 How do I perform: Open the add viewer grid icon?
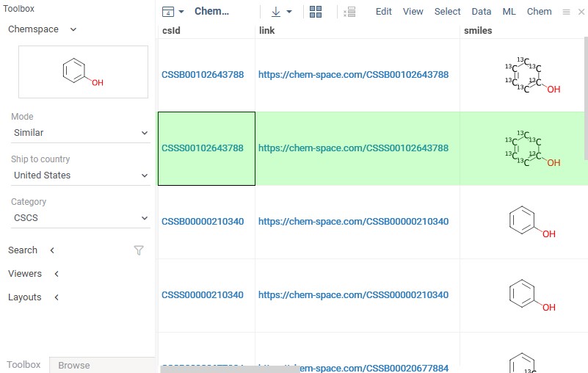pos(316,12)
